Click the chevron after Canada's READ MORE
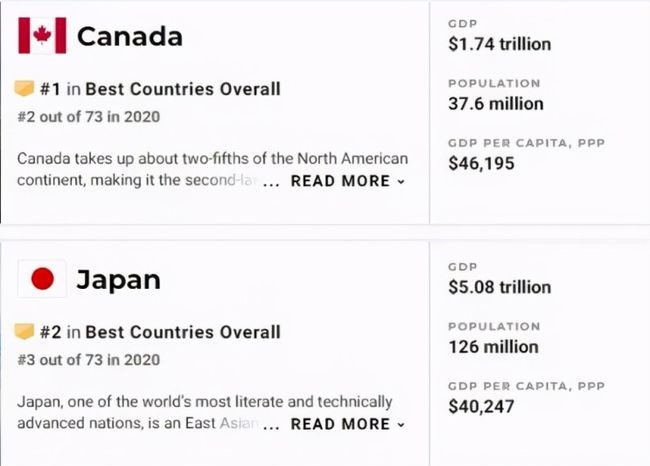 [401, 182]
